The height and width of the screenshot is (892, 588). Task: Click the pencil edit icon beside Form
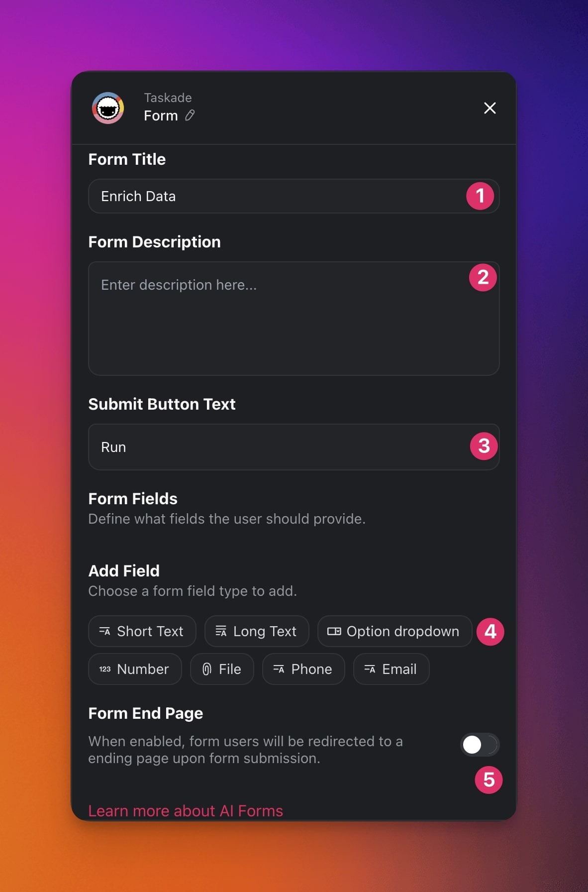coord(190,115)
